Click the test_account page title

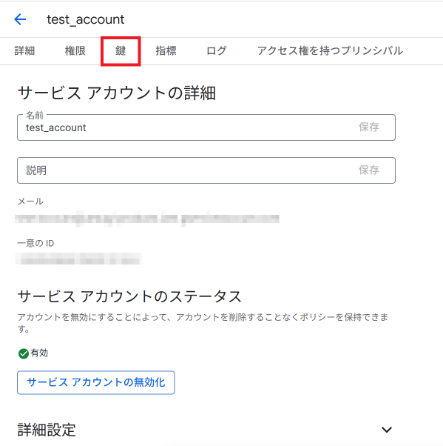point(85,20)
